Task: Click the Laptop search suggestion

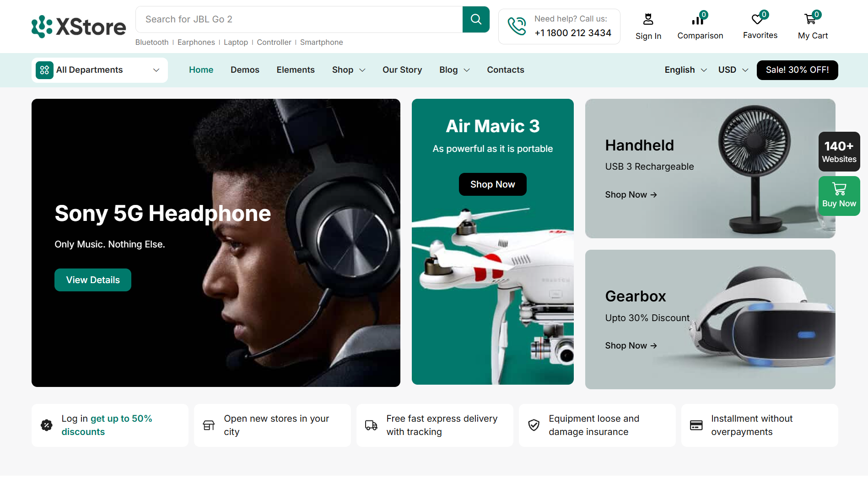Action: point(236,42)
